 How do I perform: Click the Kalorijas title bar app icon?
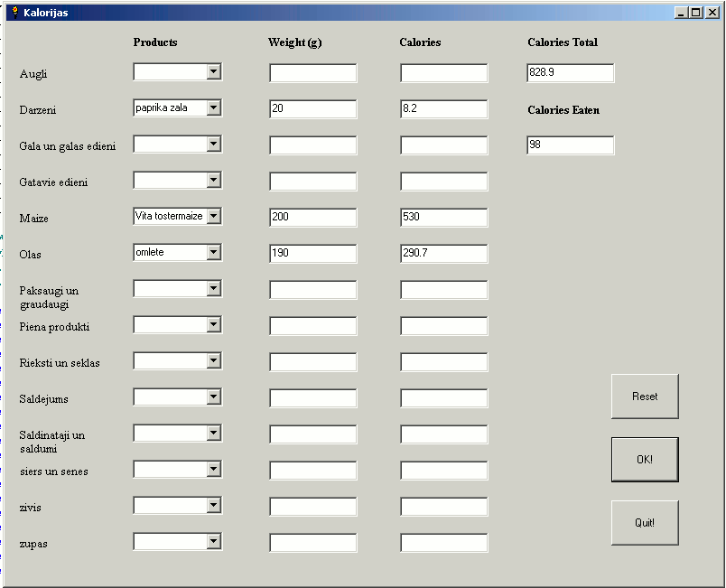point(14,13)
